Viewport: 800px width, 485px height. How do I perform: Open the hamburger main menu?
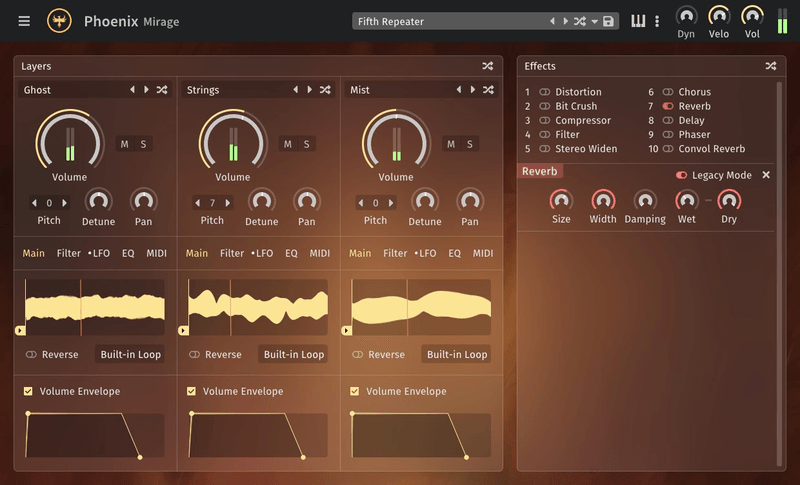click(x=24, y=21)
